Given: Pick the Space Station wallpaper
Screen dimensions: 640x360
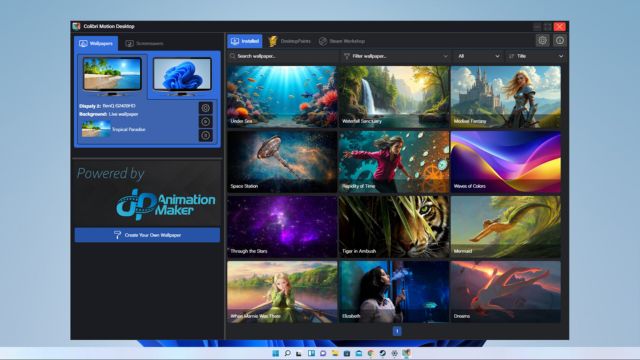Looking at the screenshot, I should 282,162.
